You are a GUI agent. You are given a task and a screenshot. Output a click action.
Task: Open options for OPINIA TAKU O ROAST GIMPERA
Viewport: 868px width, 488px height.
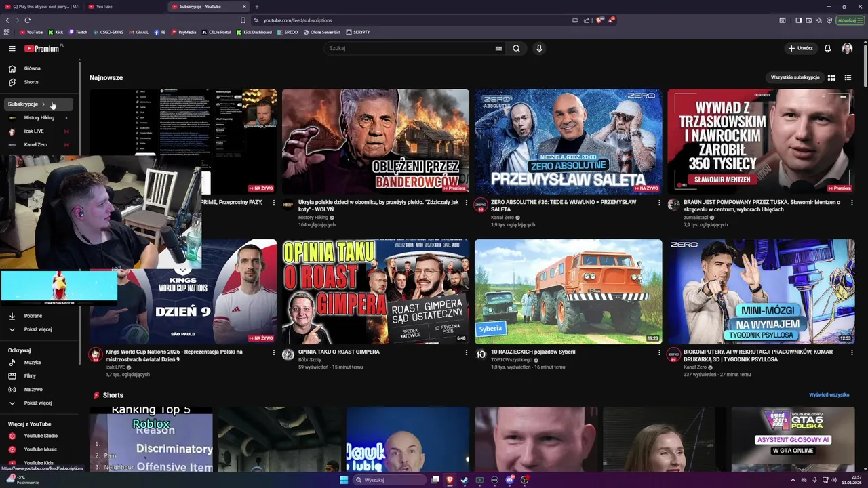(466, 352)
